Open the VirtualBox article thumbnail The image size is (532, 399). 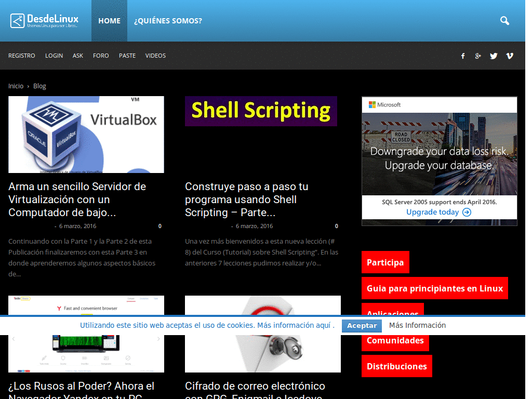point(86,135)
